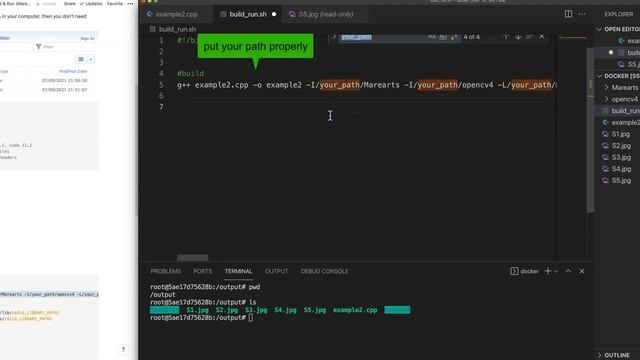Close the find widget
Screen dimensions: 640x360
(542, 37)
